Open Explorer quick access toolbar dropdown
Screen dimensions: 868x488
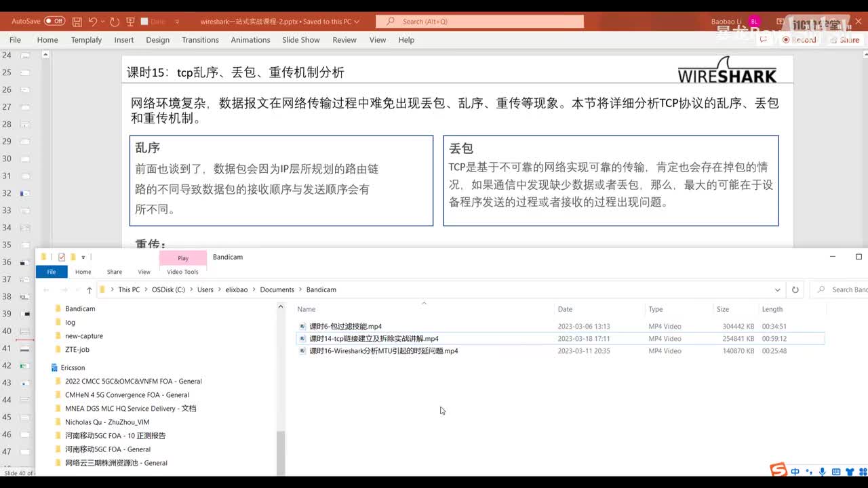83,257
